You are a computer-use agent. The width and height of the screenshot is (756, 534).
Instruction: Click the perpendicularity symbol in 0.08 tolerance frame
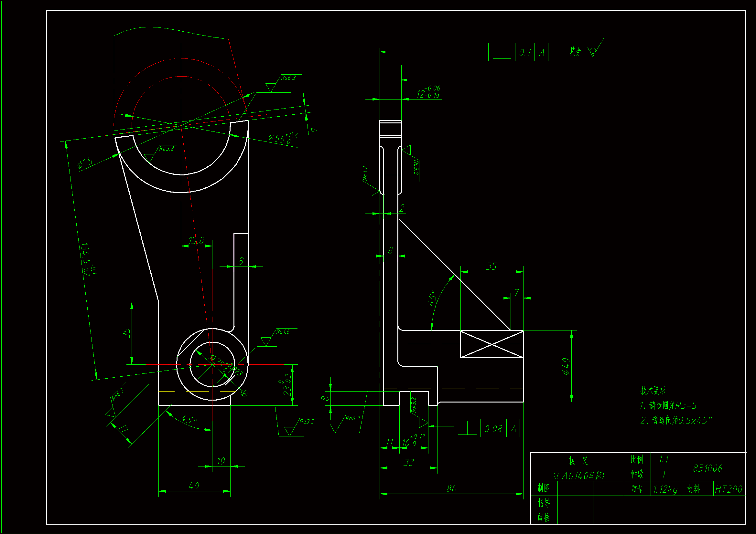pos(467,429)
